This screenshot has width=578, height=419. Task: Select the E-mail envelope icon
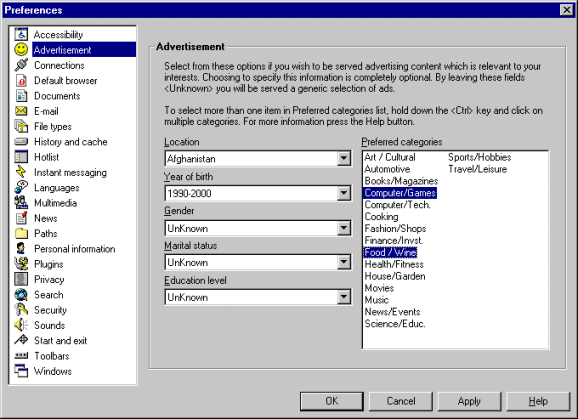click(x=21, y=111)
